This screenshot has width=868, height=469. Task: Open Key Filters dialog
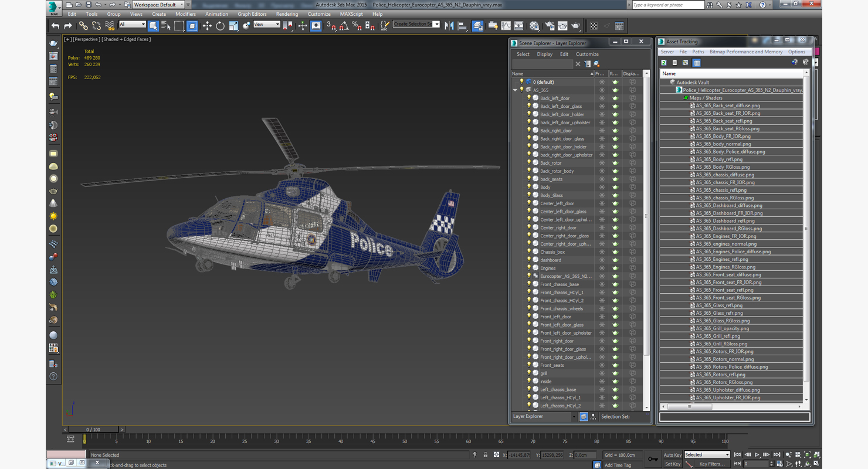click(712, 464)
